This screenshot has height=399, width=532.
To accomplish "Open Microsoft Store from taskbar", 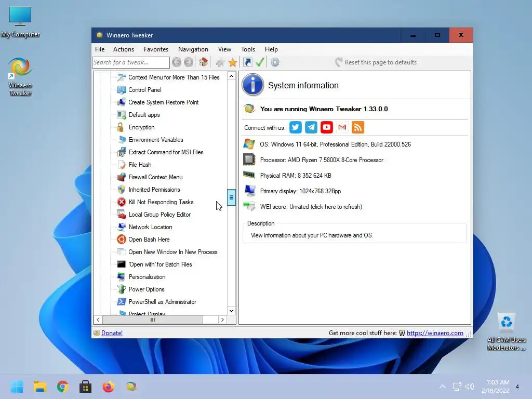I will tap(86, 387).
